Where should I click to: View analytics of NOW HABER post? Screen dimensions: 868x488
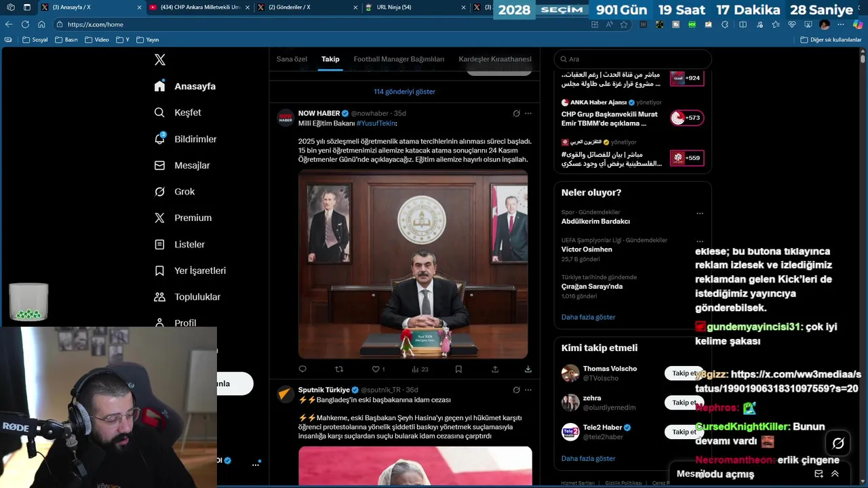[420, 369]
